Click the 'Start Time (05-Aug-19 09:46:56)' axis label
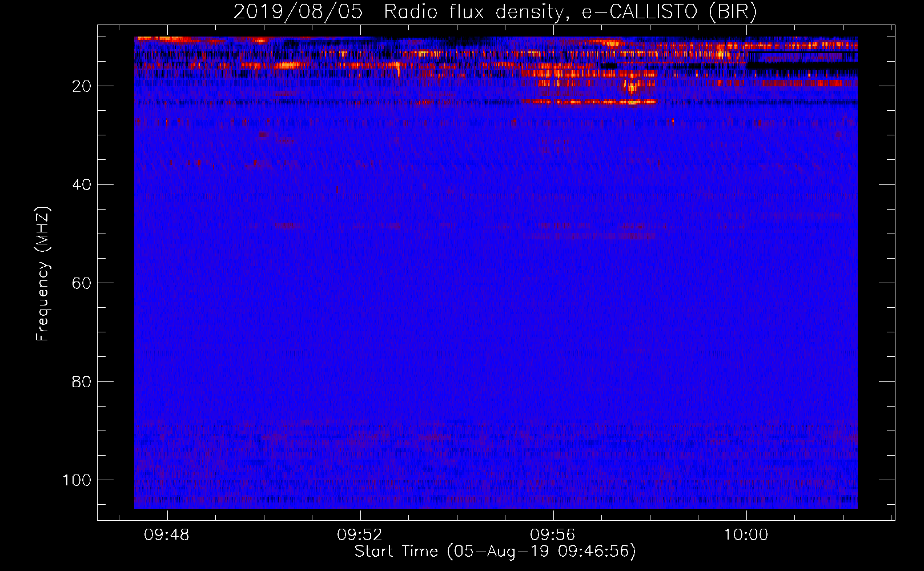This screenshot has height=571, width=924. pos(495,552)
